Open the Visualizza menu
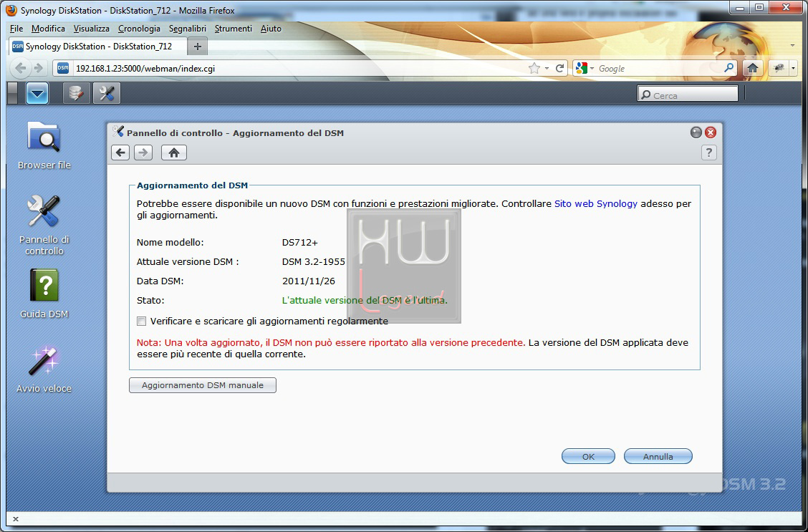This screenshot has width=808, height=532. pyautogui.click(x=92, y=29)
